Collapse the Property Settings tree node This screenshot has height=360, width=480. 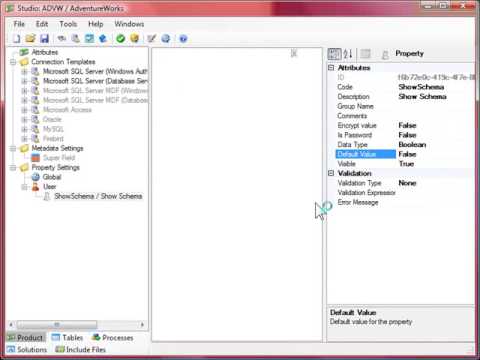[x=13, y=167]
